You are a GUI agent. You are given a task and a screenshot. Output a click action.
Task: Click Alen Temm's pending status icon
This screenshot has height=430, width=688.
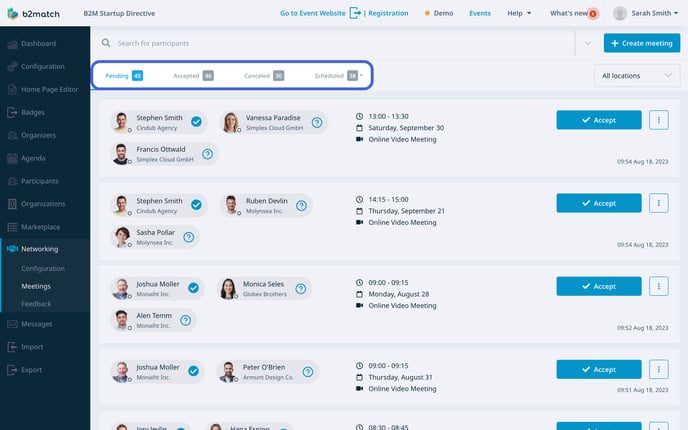186,320
